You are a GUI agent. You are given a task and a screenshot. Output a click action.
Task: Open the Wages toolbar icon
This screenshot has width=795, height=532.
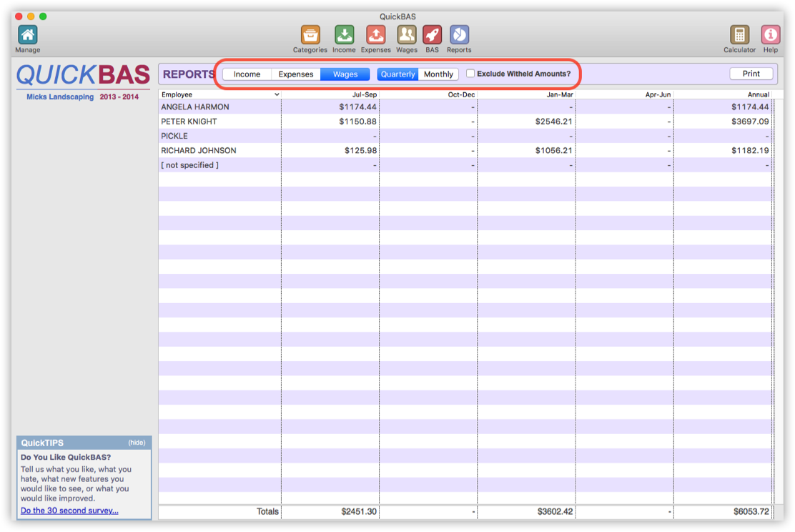point(407,34)
